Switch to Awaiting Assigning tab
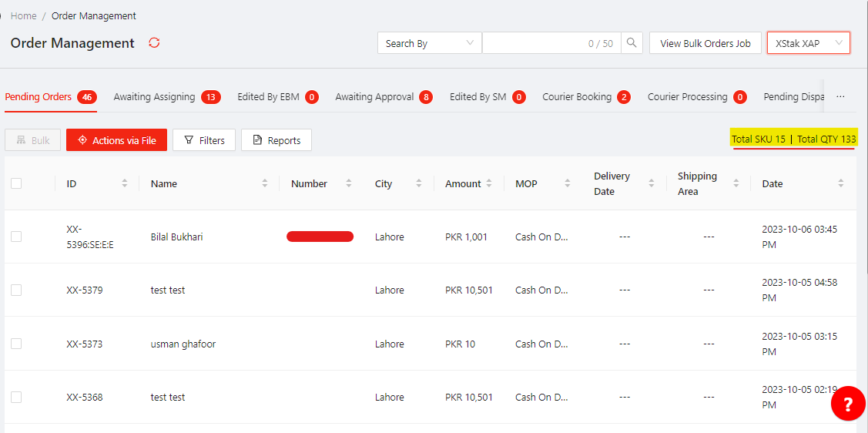868x433 pixels. (154, 97)
